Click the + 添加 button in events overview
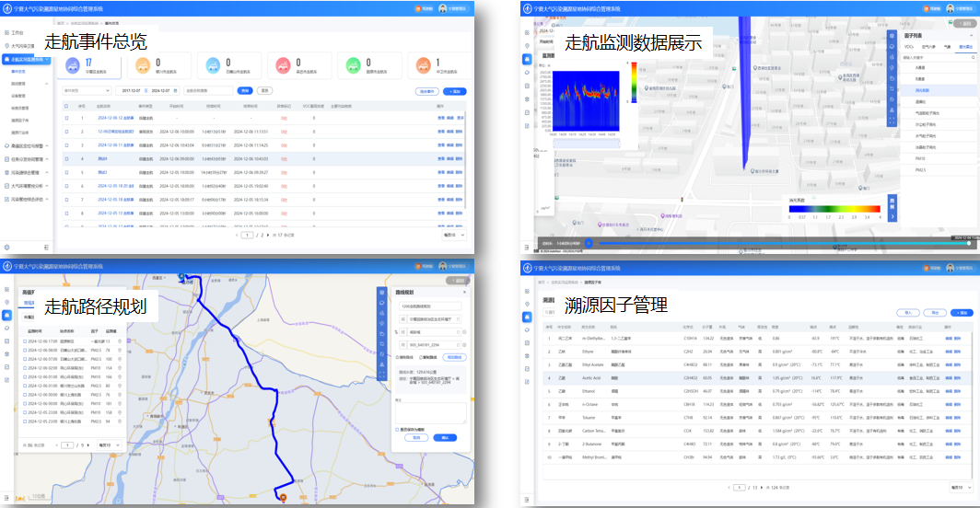 (x=455, y=91)
